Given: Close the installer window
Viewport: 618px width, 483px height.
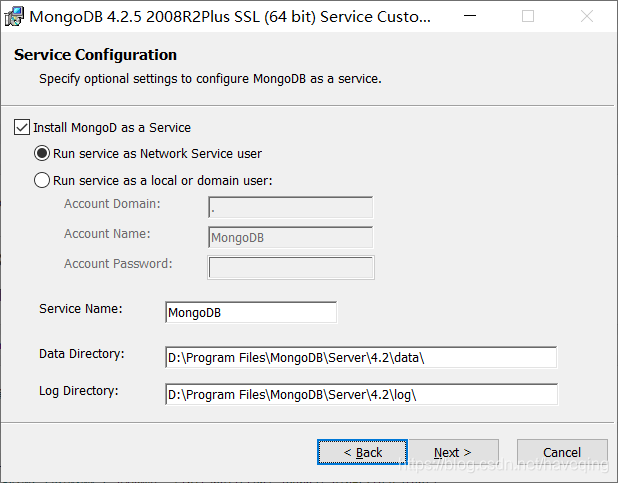Looking at the screenshot, I should 587,16.
